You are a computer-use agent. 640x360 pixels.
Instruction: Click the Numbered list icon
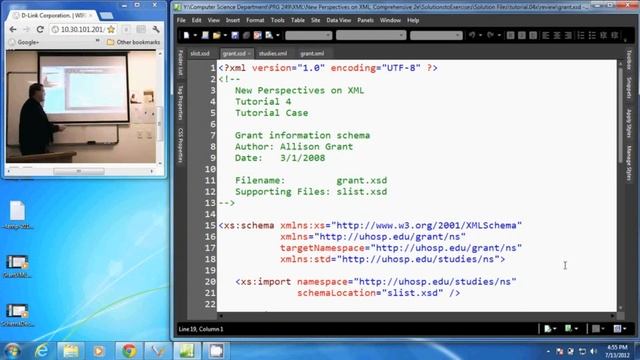tap(581, 36)
